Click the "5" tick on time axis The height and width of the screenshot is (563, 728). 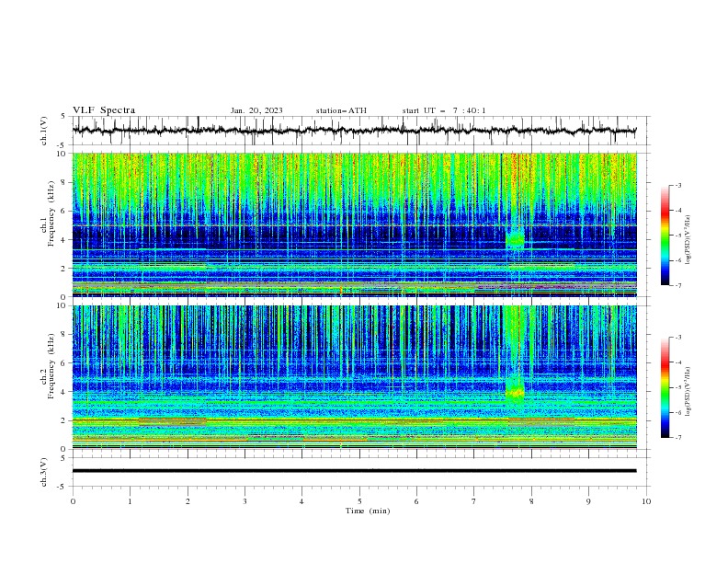coord(359,501)
